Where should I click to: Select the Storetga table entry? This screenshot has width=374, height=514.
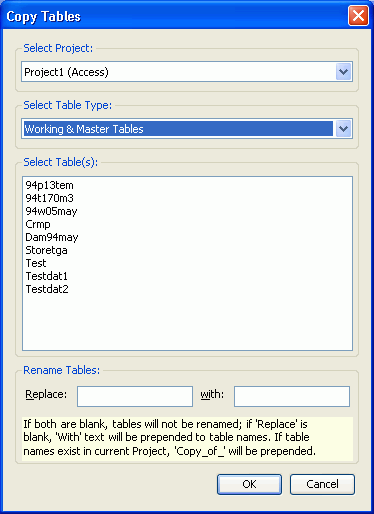pos(47,250)
